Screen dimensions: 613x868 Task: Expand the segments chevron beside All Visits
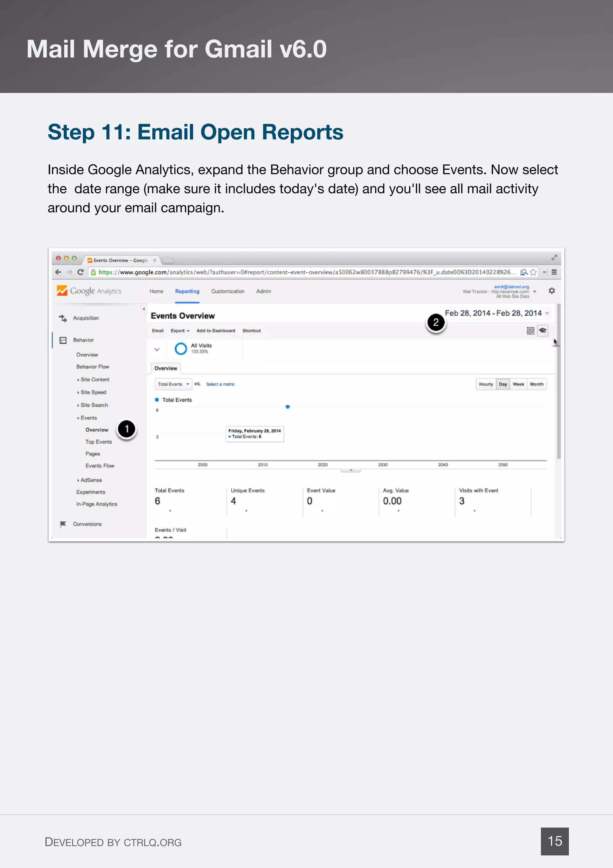(157, 349)
